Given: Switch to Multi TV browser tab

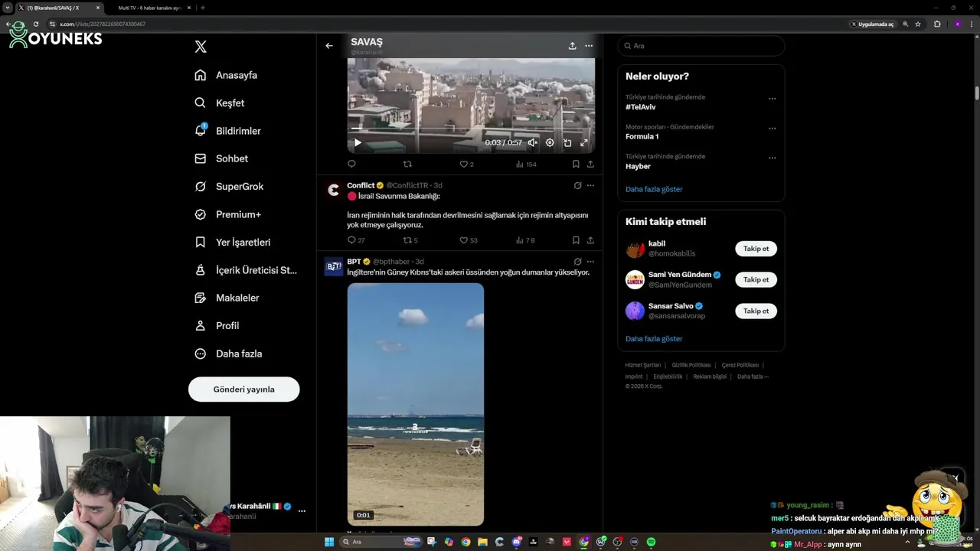Looking at the screenshot, I should [x=149, y=8].
